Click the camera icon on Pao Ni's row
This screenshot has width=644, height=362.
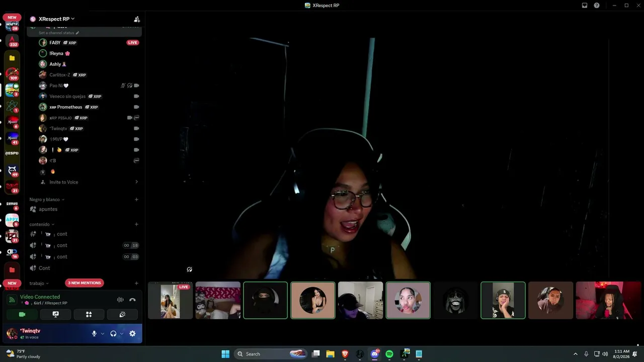tap(136, 85)
